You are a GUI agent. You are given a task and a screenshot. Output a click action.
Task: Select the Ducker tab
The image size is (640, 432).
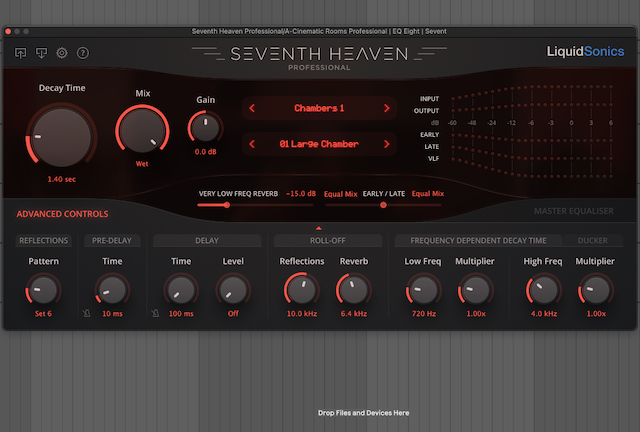click(x=593, y=240)
